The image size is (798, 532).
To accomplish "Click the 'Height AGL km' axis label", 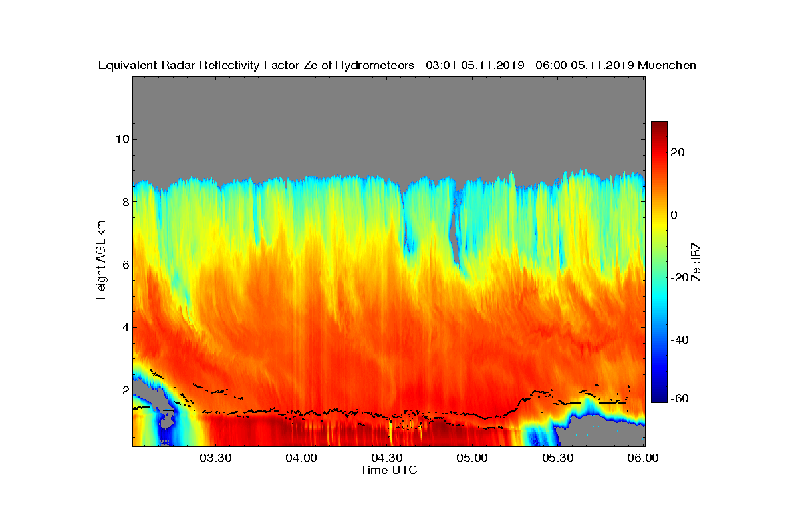I will (101, 260).
